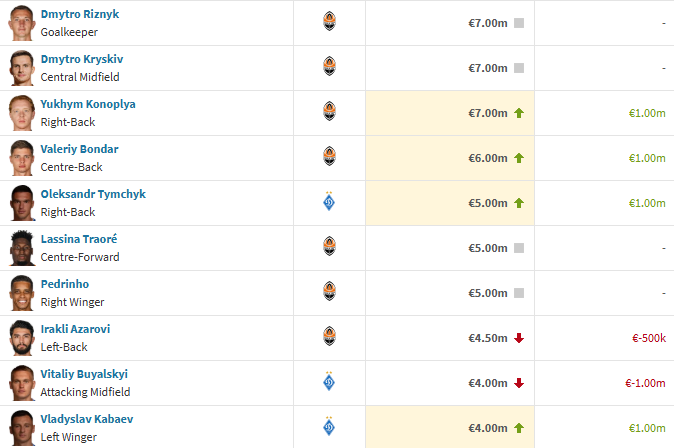Open Dmytro Riznyk player profile link
The height and width of the screenshot is (448, 674).
[80, 14]
